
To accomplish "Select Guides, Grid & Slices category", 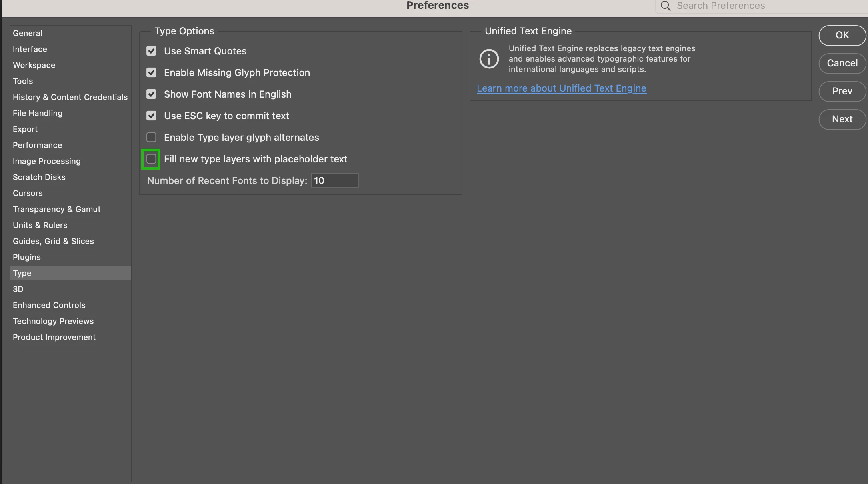I will tap(53, 241).
